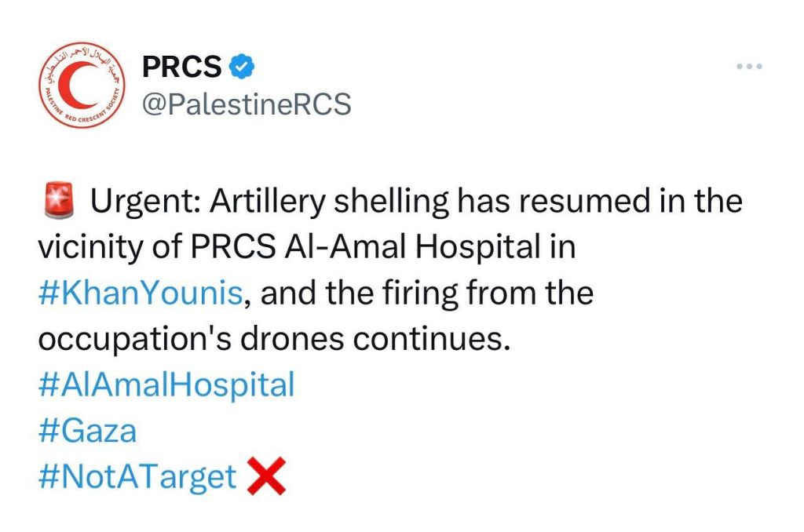Follow the #Gaza hashtag link
The height and width of the screenshot is (532, 804).
pyautogui.click(x=88, y=431)
